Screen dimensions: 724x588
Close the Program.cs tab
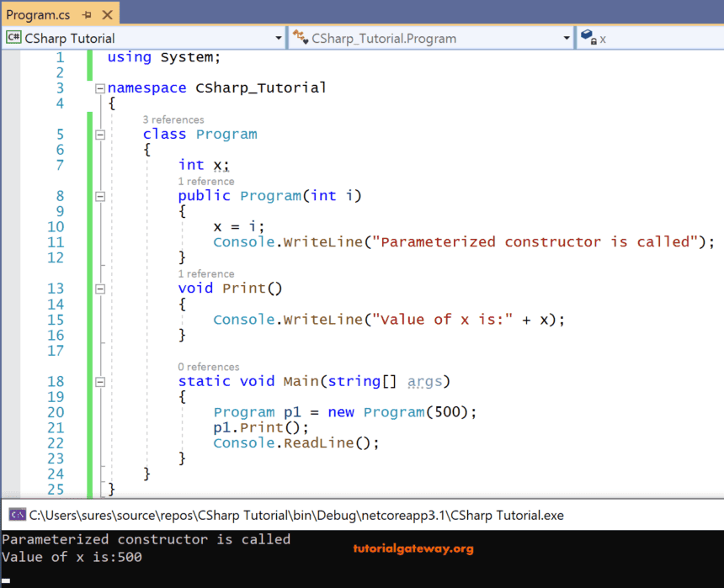[106, 14]
